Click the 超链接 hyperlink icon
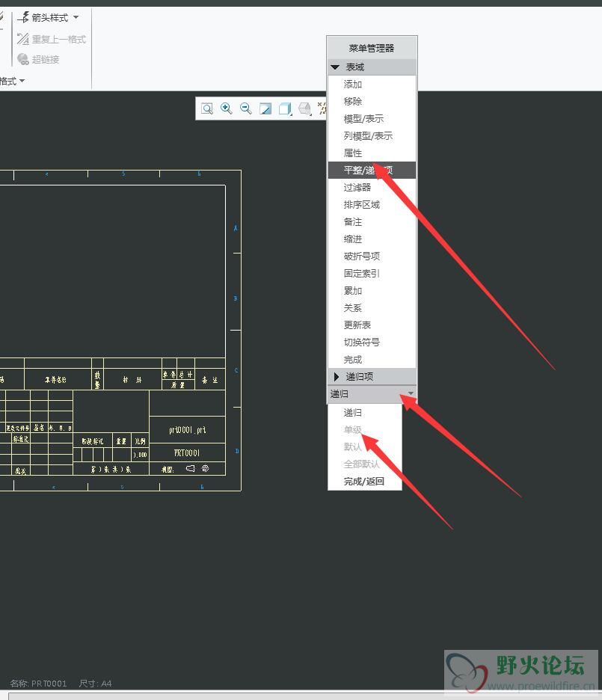 tap(23, 59)
